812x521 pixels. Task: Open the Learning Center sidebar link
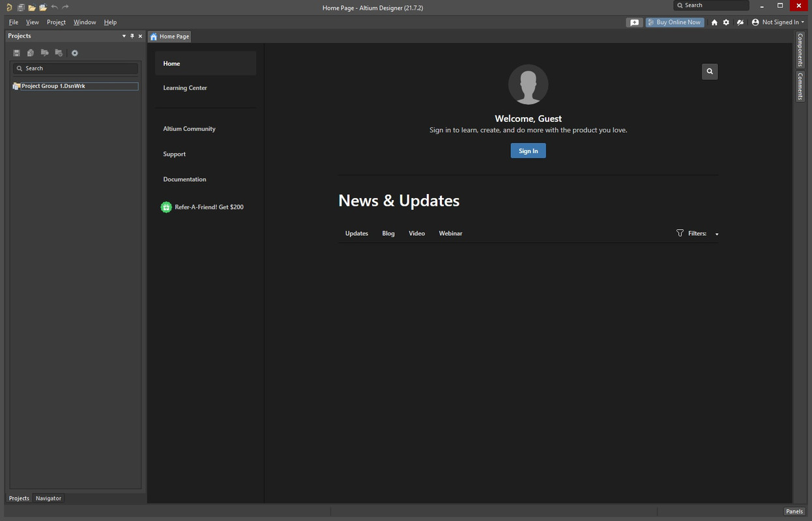[185, 88]
